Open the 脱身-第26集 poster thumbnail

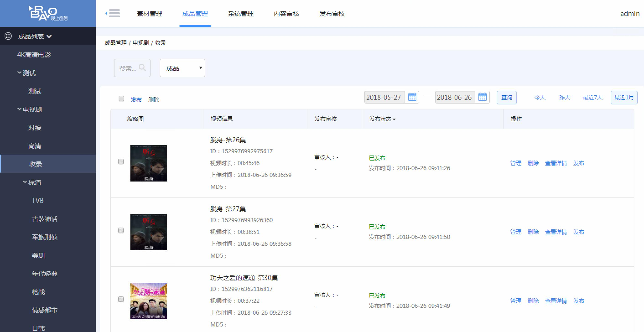(148, 163)
